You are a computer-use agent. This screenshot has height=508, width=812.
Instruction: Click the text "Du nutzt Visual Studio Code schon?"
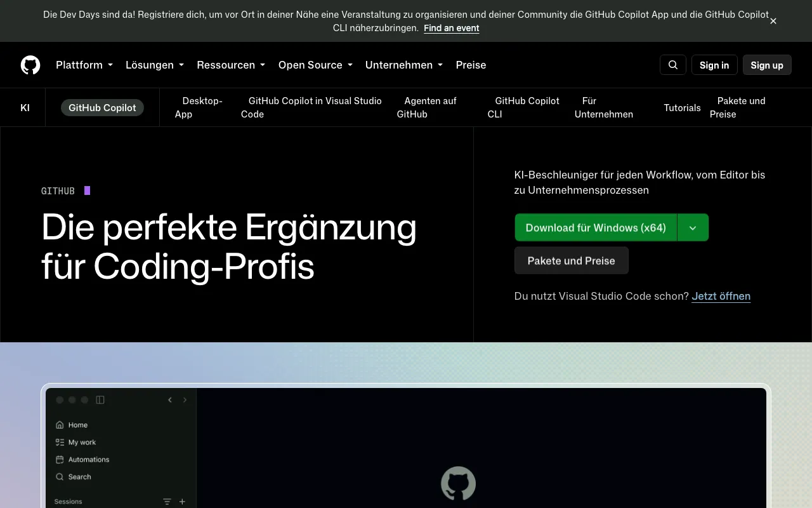[601, 296]
